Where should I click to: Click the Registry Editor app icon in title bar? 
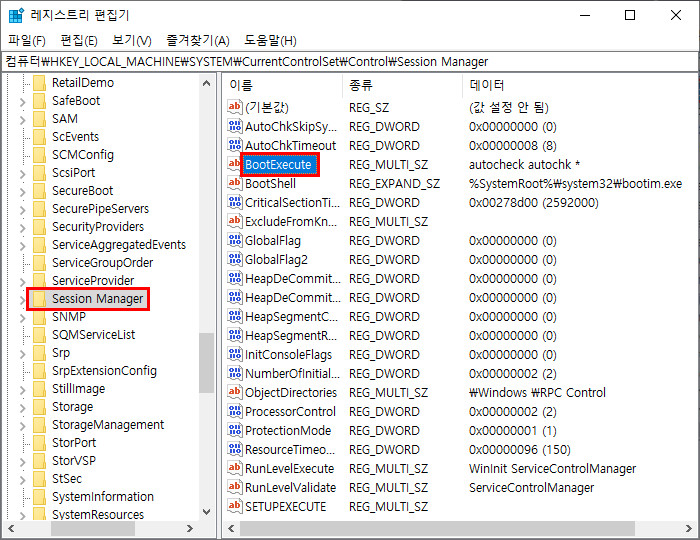(x=16, y=15)
